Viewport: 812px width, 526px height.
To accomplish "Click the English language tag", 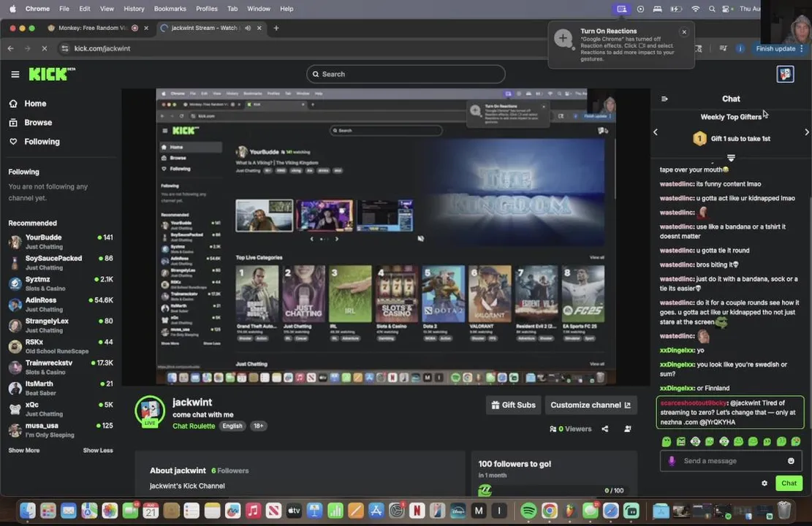I will click(232, 426).
